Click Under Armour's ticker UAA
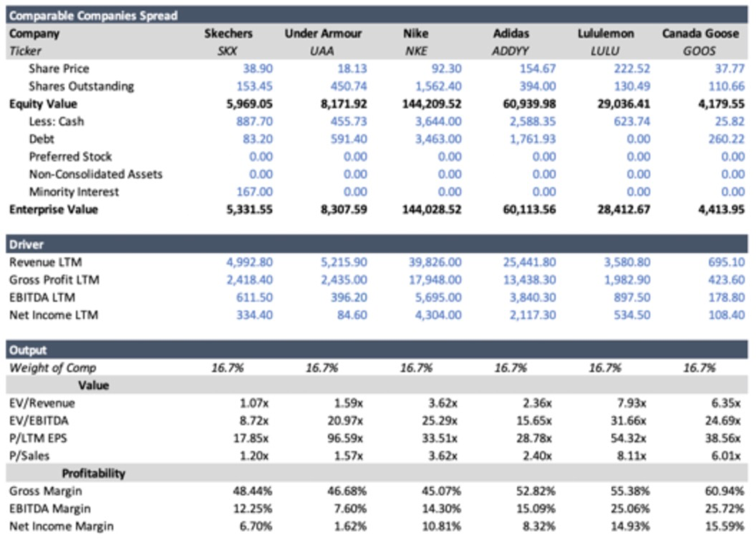Screen dimensions: 756x546 pyautogui.click(x=322, y=51)
